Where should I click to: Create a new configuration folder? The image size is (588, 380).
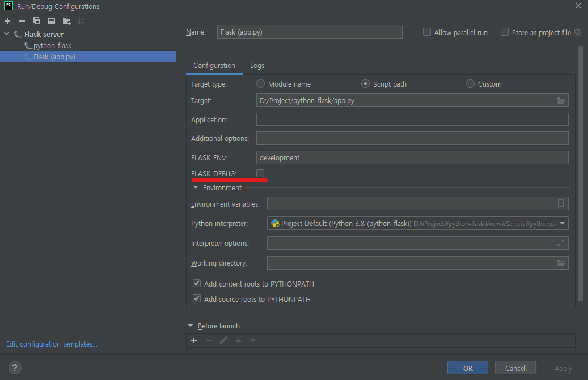coord(67,21)
